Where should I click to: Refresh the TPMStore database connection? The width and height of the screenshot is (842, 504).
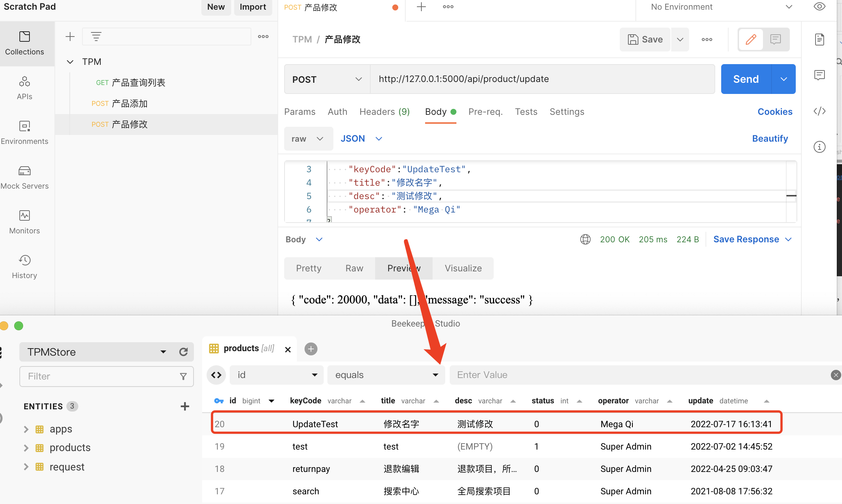[183, 352]
